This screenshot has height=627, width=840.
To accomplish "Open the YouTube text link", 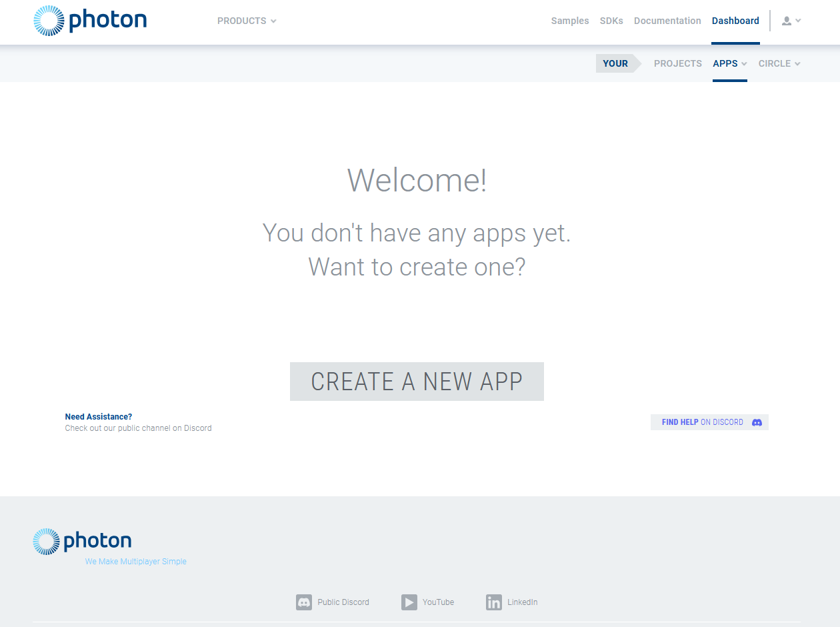I will tap(438, 602).
